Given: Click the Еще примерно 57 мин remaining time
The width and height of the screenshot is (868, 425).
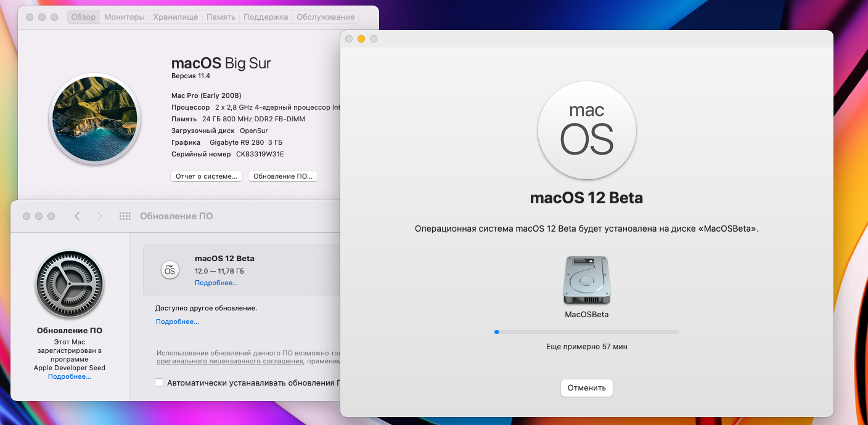Looking at the screenshot, I should 587,347.
